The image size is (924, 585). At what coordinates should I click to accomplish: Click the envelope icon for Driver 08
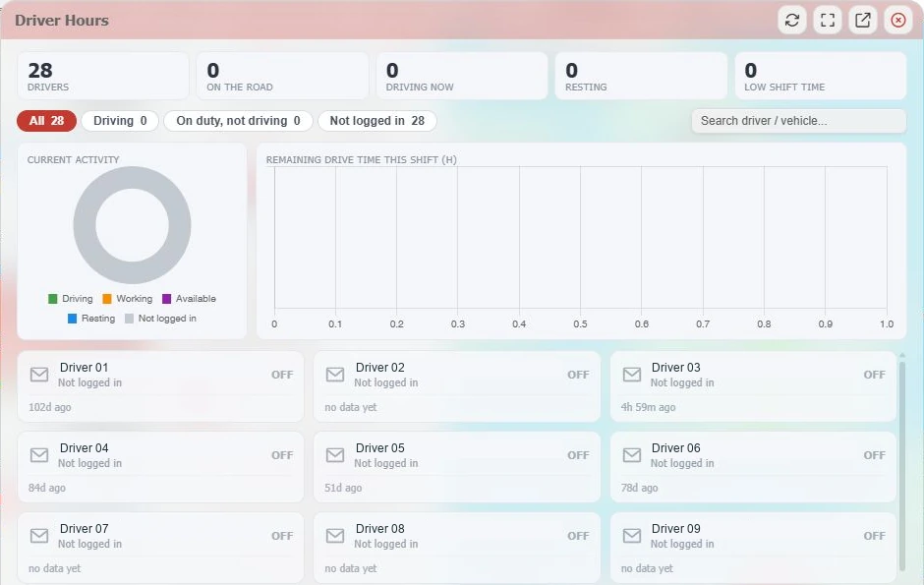pos(335,536)
